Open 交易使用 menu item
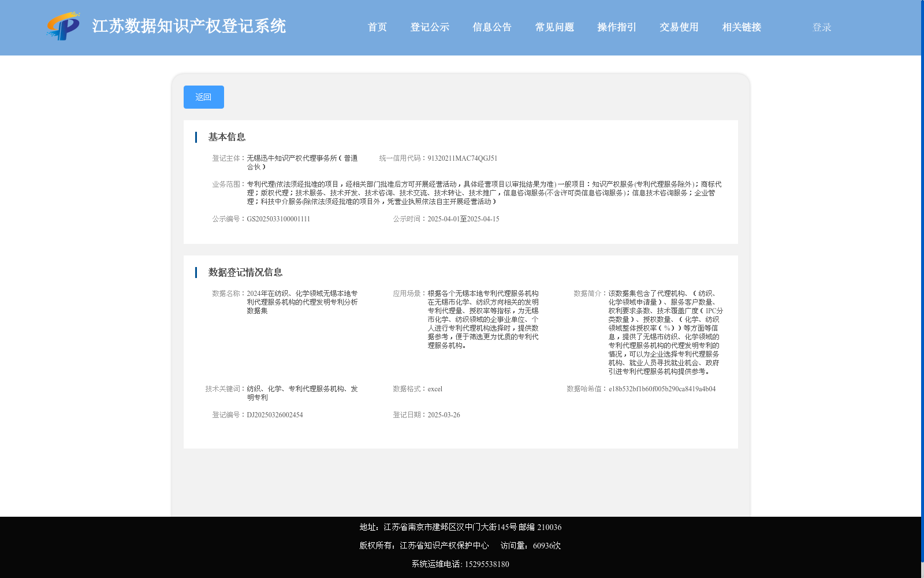 click(x=679, y=27)
